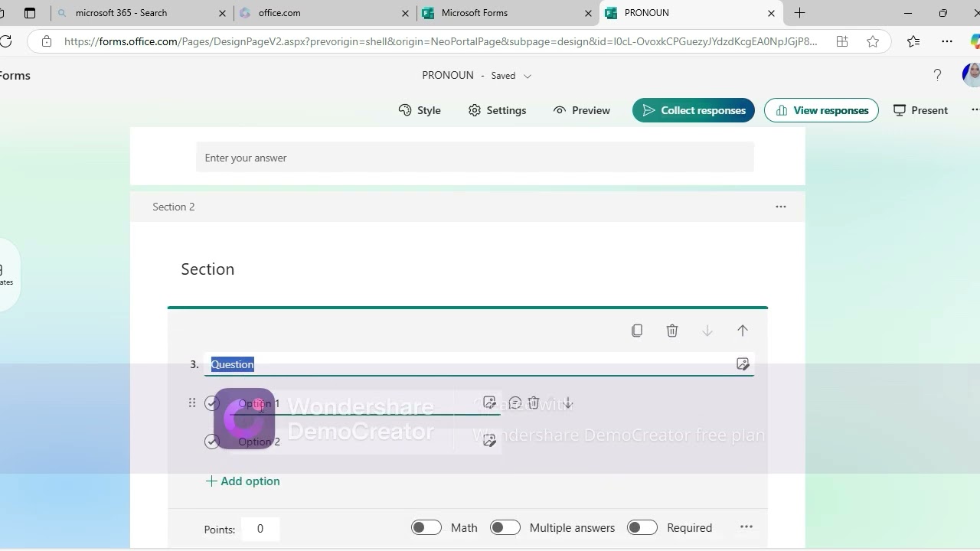Screen dimensions: 980x551
Task: Click the Section 2 header label
Action: coord(174,207)
